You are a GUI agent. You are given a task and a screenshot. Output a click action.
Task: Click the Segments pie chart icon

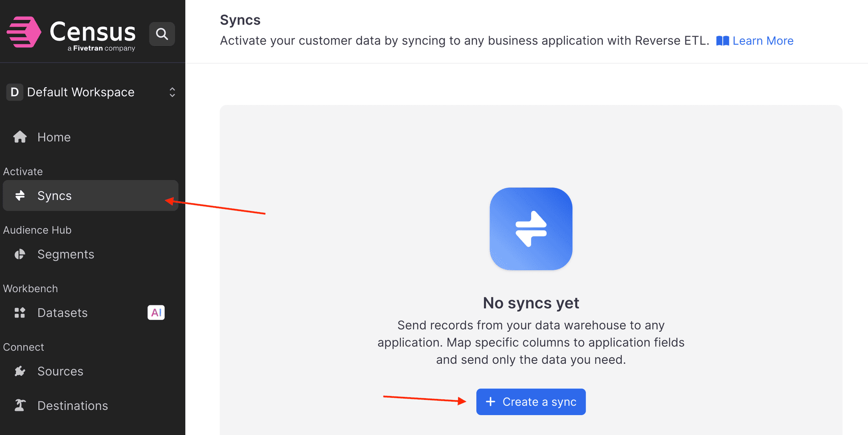click(20, 254)
